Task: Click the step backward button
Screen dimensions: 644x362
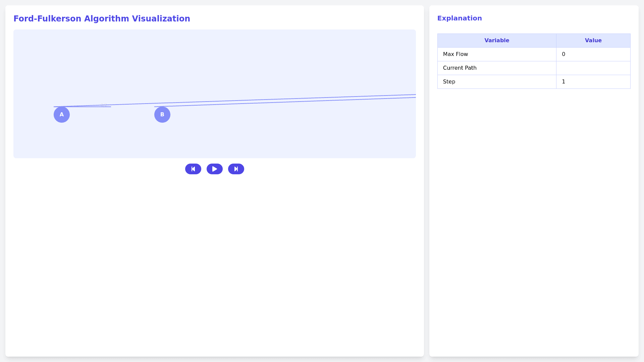Action: [x=193, y=169]
